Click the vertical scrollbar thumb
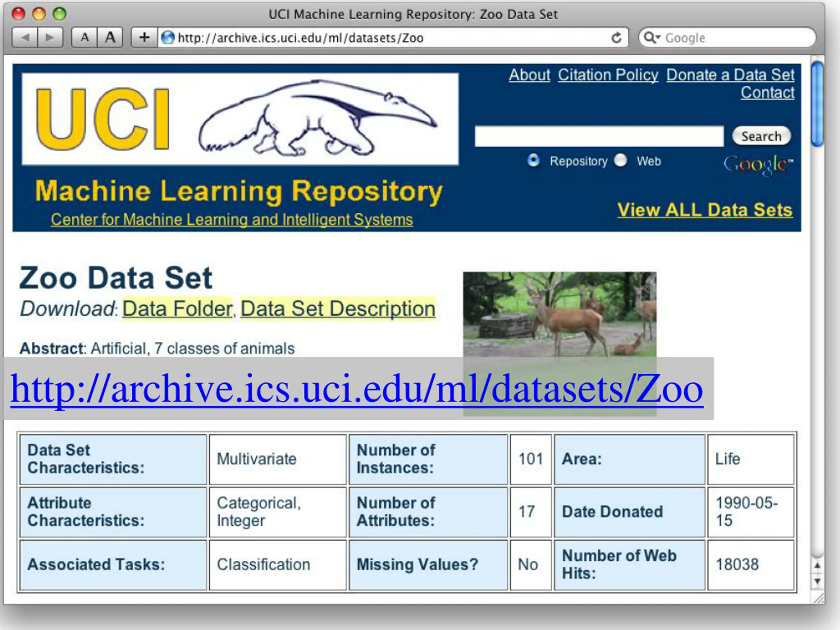840x630 pixels. 817,104
